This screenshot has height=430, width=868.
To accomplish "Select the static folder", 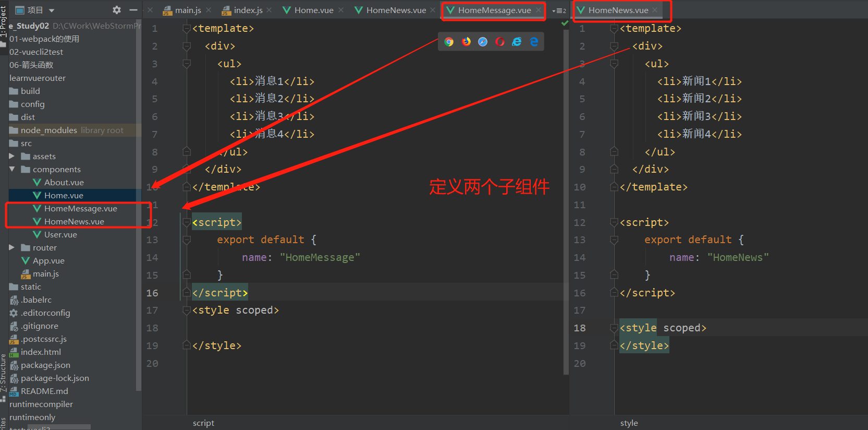I will click(31, 286).
